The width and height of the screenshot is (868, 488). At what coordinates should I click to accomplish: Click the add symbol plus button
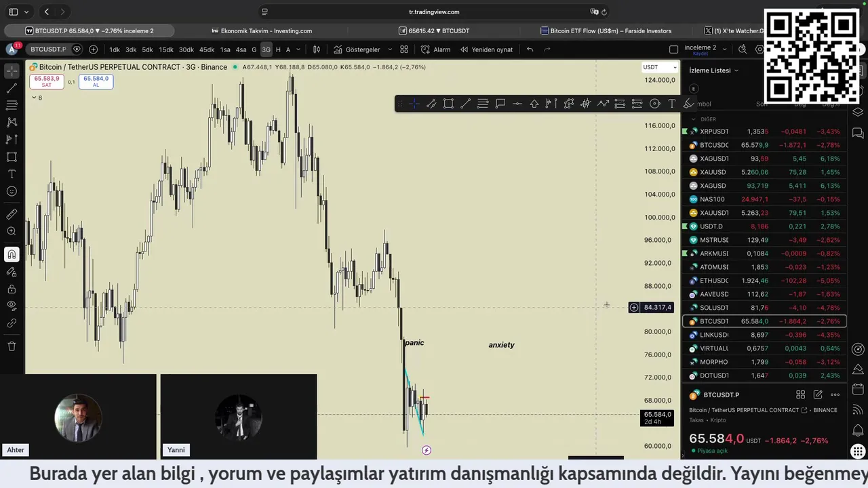pos(94,49)
